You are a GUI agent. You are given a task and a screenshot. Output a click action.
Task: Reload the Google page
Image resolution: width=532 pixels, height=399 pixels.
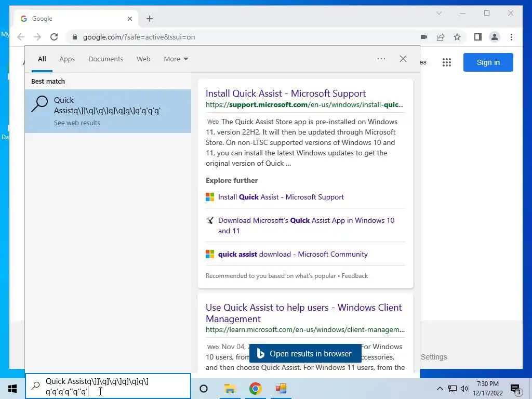(54, 37)
